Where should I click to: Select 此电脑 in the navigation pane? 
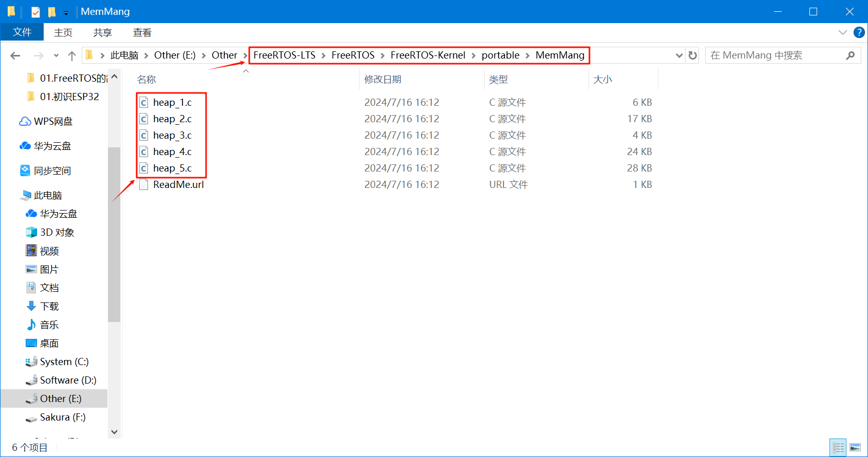click(x=41, y=195)
